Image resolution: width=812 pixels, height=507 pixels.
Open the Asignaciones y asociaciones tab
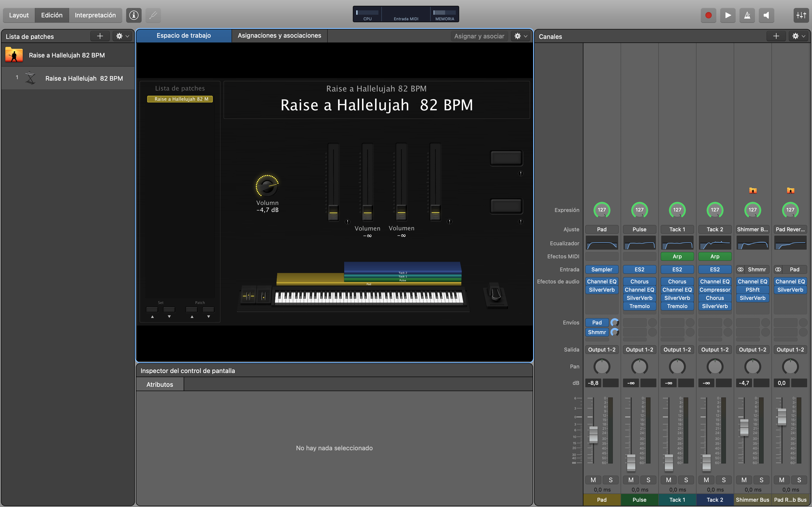279,35
